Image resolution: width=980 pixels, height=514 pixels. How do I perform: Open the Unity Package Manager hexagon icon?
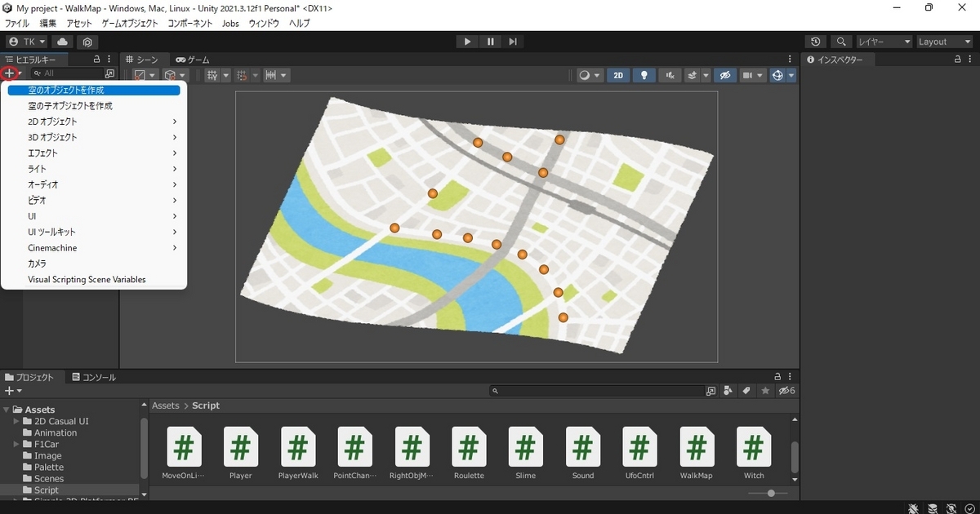[x=88, y=42]
